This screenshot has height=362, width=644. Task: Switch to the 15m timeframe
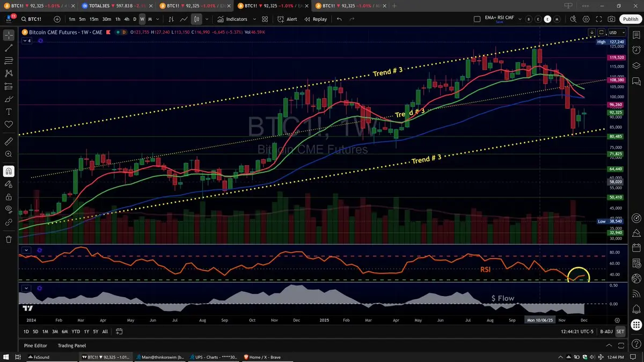(93, 19)
